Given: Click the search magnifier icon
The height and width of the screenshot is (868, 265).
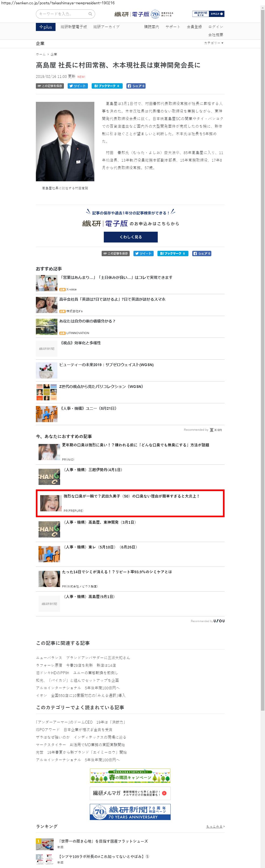Looking at the screenshot, I should 90,14.
